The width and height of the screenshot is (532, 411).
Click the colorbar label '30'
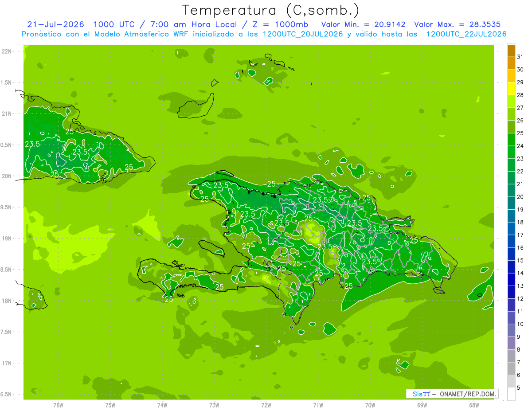coord(520,70)
